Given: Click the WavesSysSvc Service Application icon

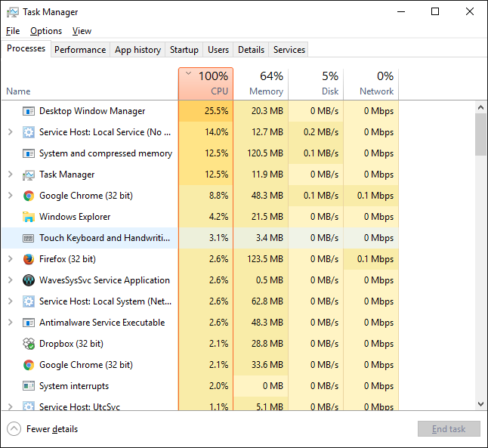Looking at the screenshot, I should [x=29, y=280].
